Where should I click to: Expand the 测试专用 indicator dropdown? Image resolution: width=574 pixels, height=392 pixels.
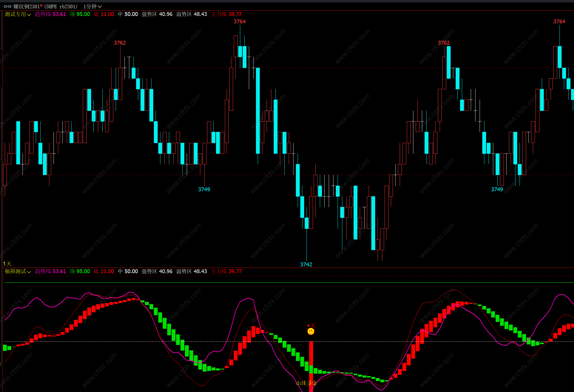coord(18,14)
